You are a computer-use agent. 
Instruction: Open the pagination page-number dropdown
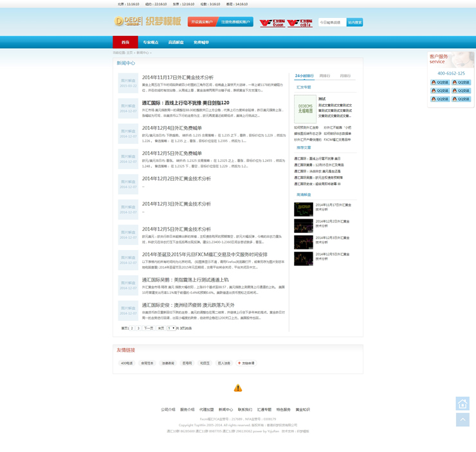(171, 328)
